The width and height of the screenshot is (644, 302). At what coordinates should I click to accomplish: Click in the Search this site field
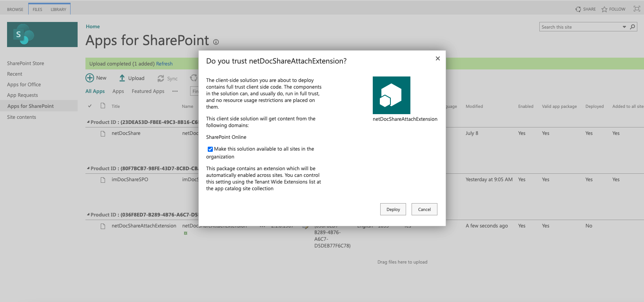(581, 27)
